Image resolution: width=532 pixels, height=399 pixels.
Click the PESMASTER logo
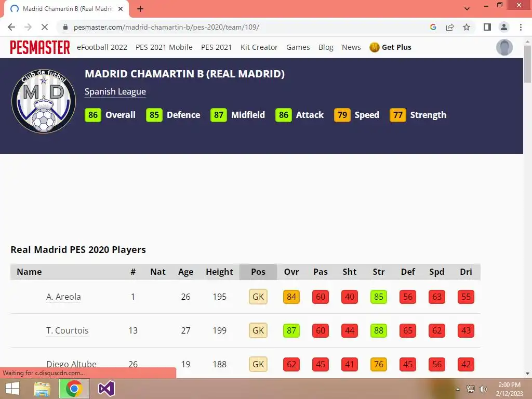[x=40, y=47]
